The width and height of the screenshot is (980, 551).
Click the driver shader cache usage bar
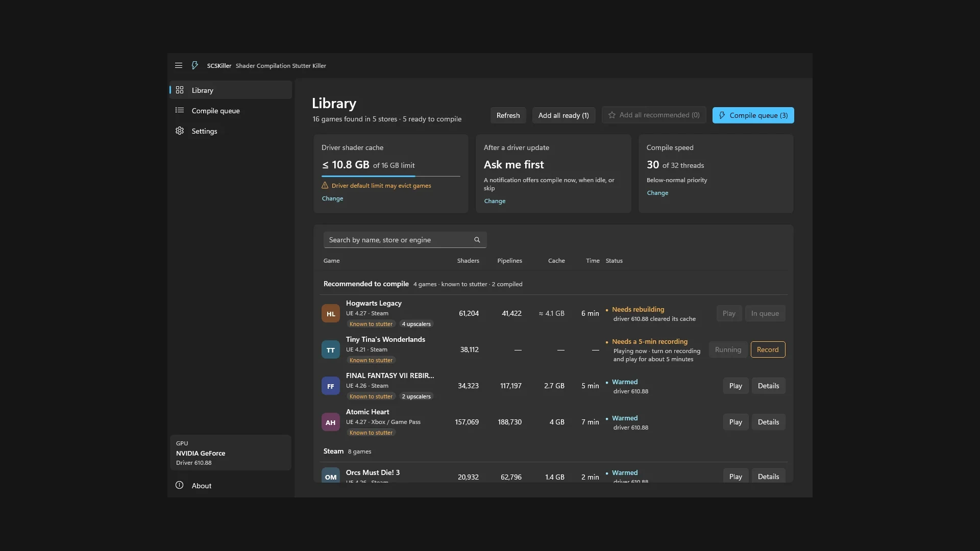pos(391,176)
